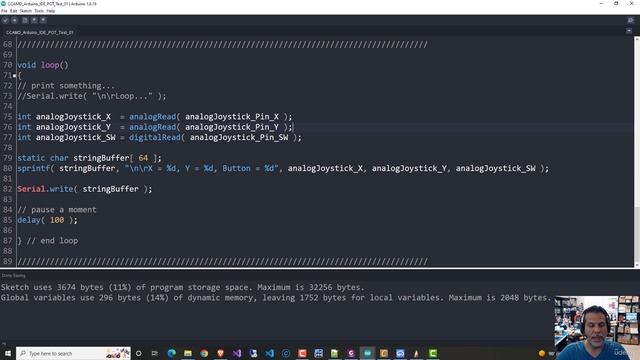Open Google Chrome from the taskbar

204,353
